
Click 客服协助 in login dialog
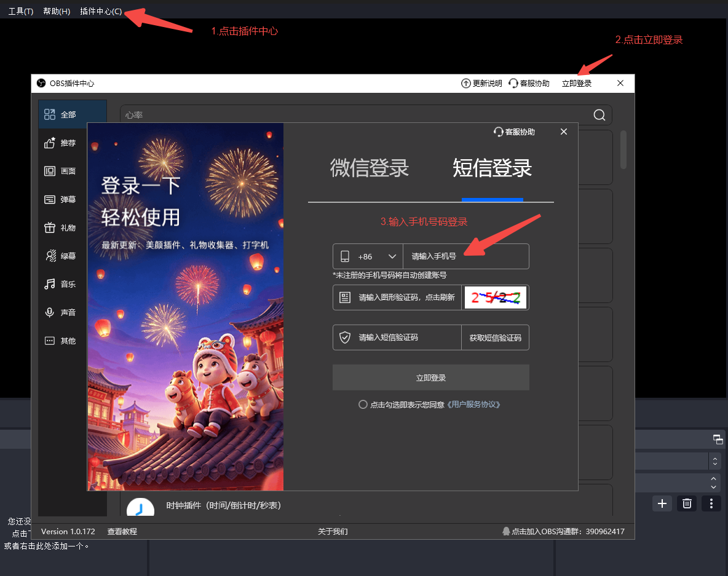click(514, 132)
